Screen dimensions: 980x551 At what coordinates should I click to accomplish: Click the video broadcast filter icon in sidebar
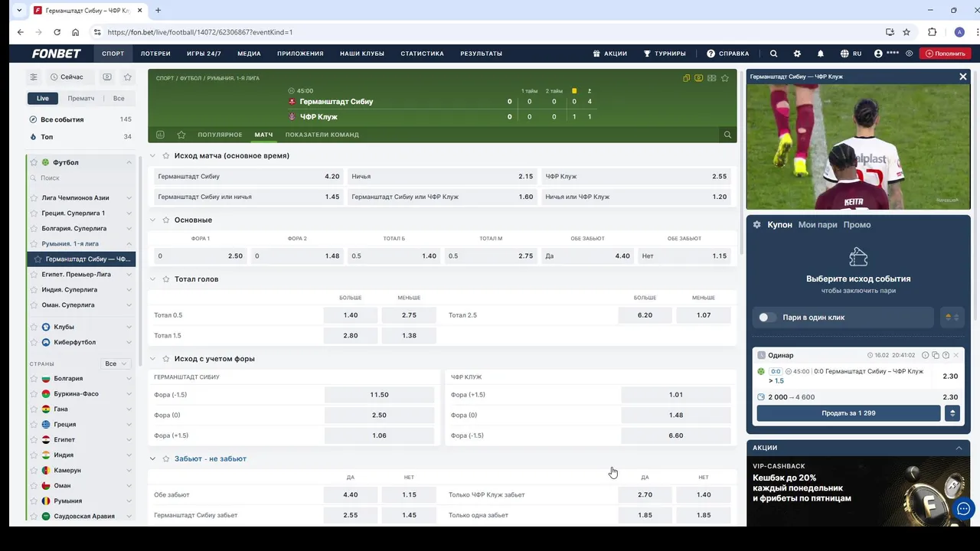click(x=107, y=77)
